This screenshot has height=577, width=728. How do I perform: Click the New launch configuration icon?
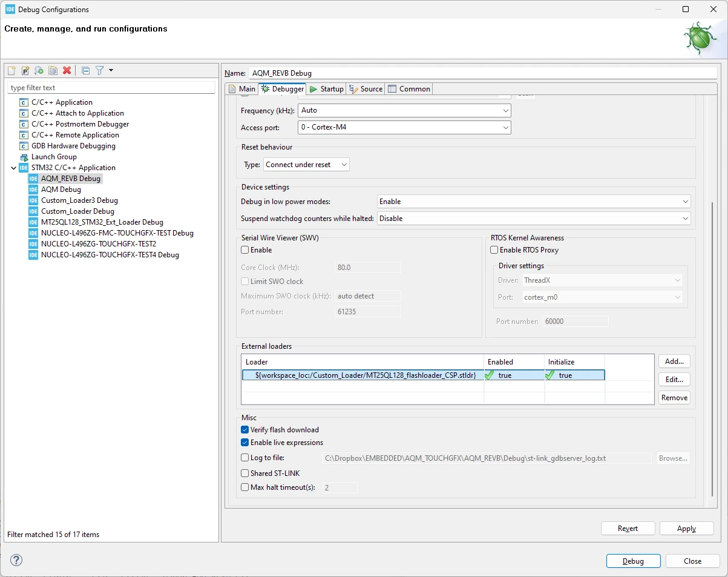11,70
